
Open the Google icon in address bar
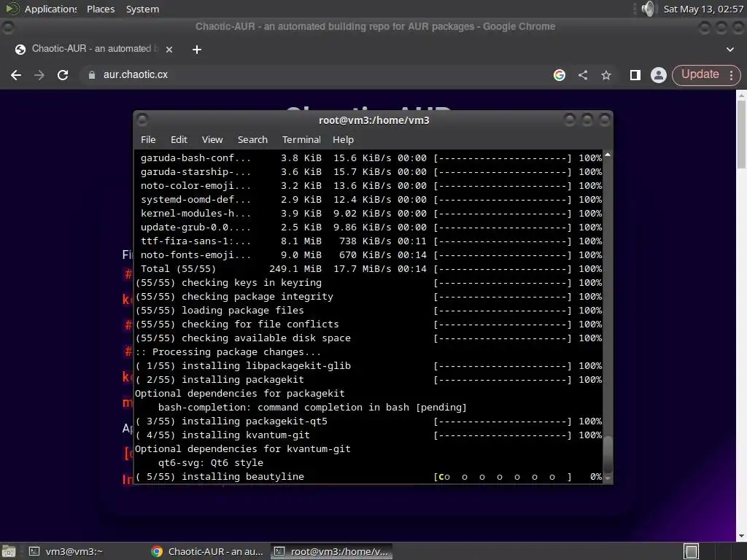click(560, 75)
